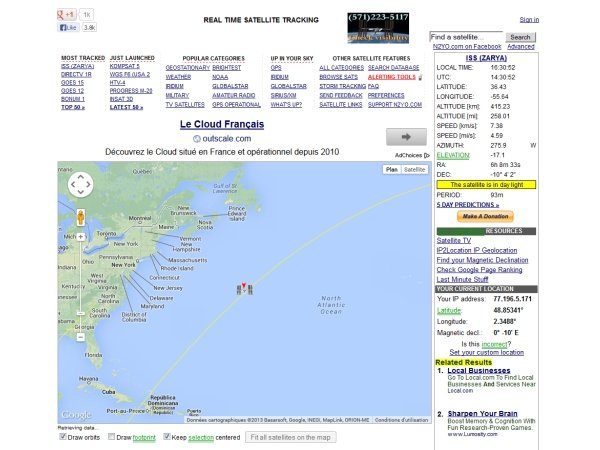Open the SEARCH DATABASE link
This screenshot has width=600, height=450.
point(393,68)
